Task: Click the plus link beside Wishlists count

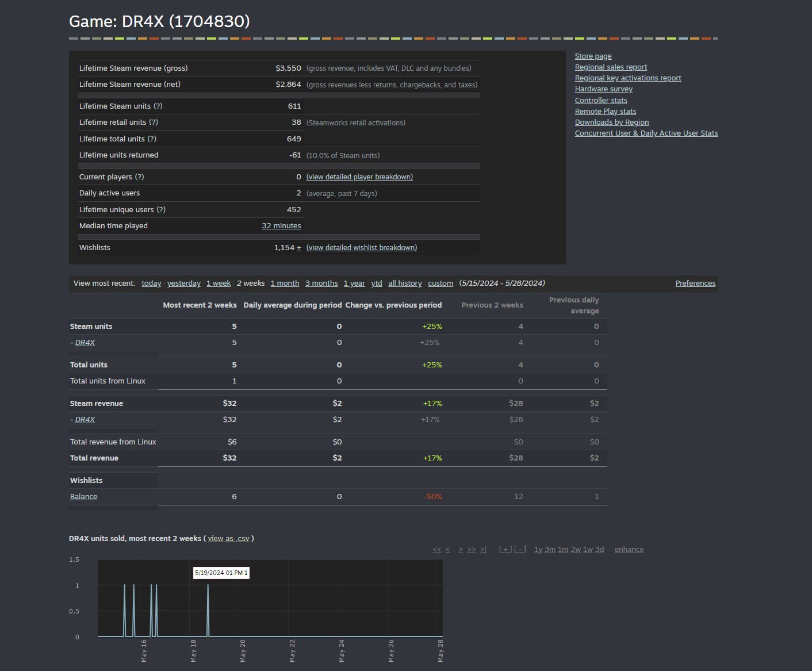Action: [299, 247]
